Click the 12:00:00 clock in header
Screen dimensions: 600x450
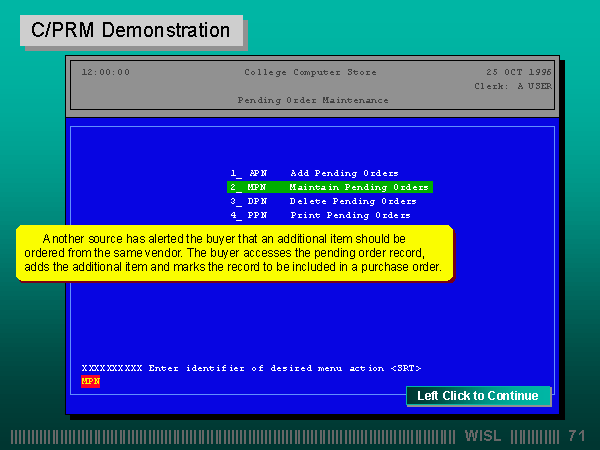coord(105,72)
